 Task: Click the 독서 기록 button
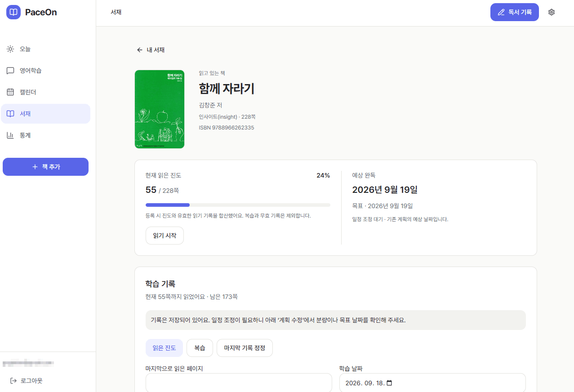point(514,12)
